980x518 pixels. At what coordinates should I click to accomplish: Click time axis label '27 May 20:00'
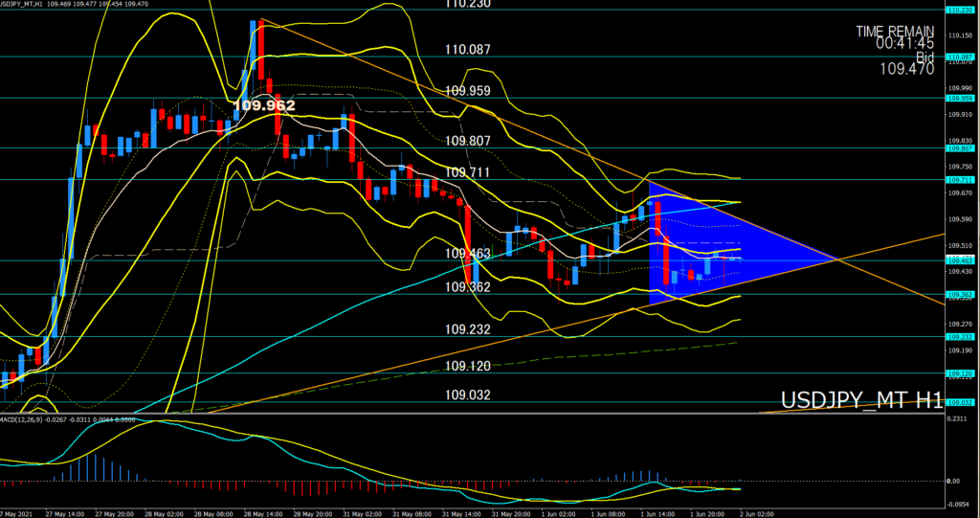click(113, 513)
